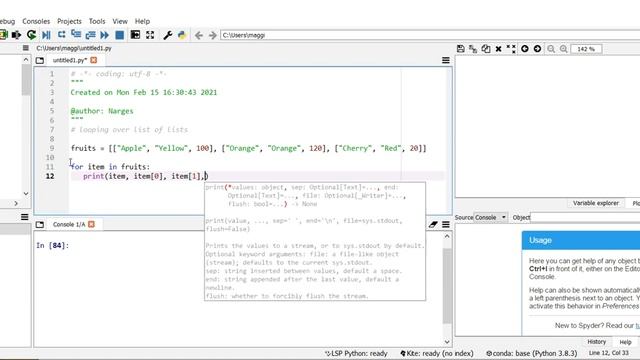The height and width of the screenshot is (360, 640).
Task: Click the blue stop debugging square
Action: [x=120, y=35]
